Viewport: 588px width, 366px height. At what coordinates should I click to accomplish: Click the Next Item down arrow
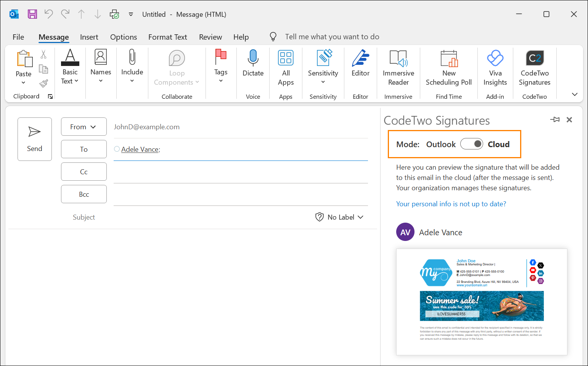click(x=98, y=14)
